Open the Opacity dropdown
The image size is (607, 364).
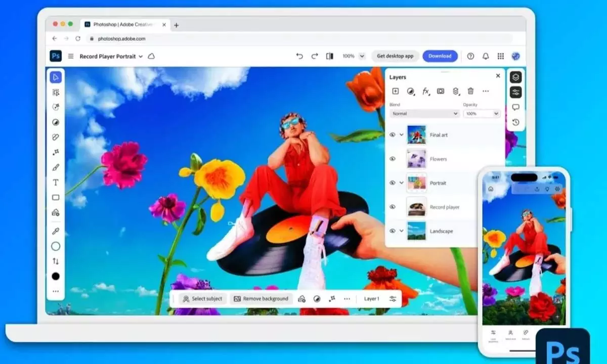482,113
